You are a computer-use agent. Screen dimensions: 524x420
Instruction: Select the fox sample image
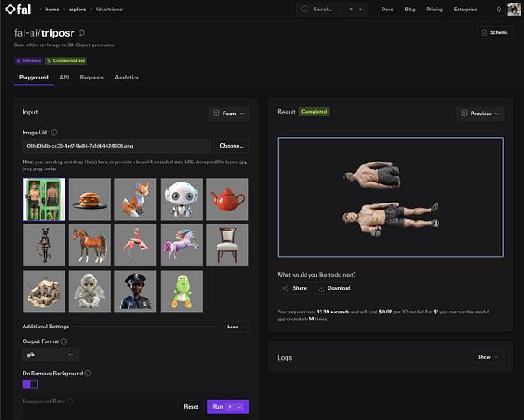click(135, 199)
